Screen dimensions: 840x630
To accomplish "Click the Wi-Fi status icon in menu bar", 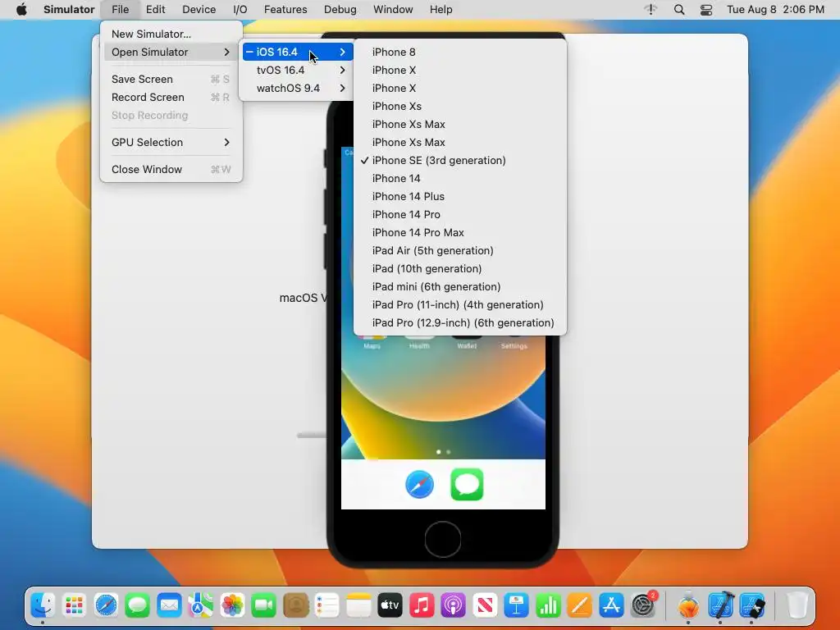I will tap(651, 10).
